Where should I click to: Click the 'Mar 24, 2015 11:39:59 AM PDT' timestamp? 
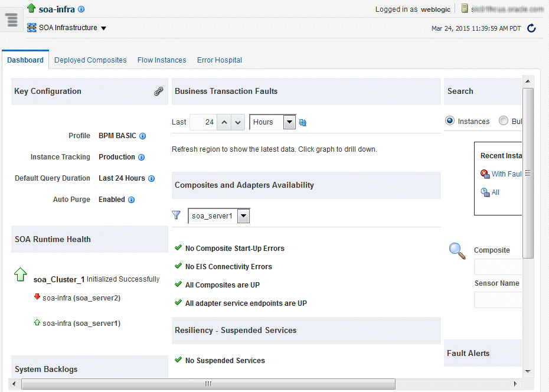(476, 28)
